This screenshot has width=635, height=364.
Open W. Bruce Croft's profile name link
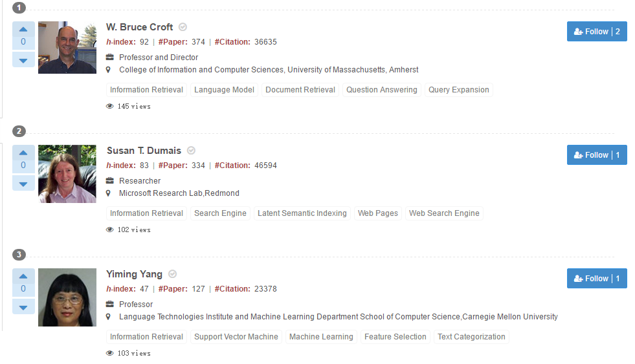(x=139, y=27)
